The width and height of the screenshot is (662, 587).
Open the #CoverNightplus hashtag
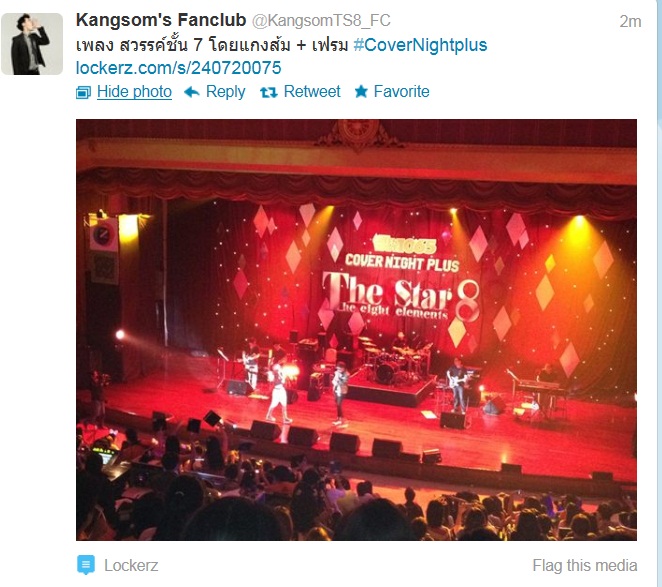420,45
